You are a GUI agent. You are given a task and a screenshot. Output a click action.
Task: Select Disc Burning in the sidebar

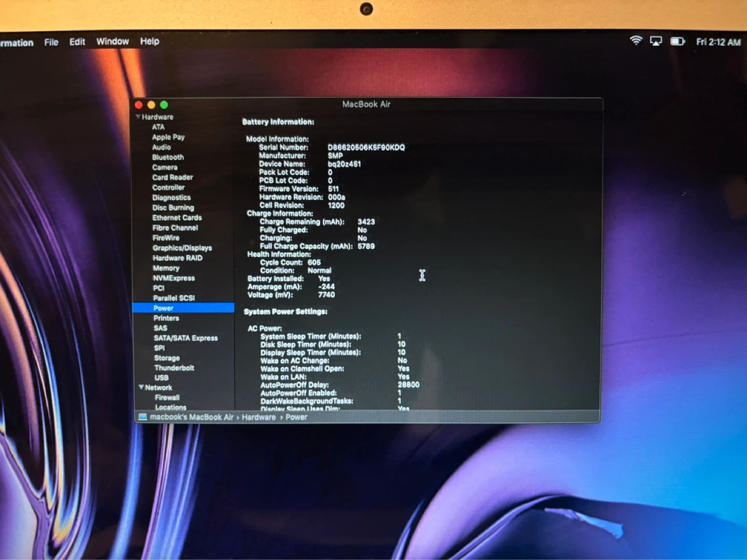(x=173, y=207)
